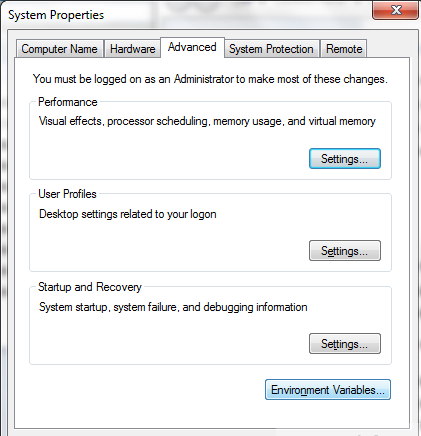
Task: Click the Performance group label
Action: point(68,102)
